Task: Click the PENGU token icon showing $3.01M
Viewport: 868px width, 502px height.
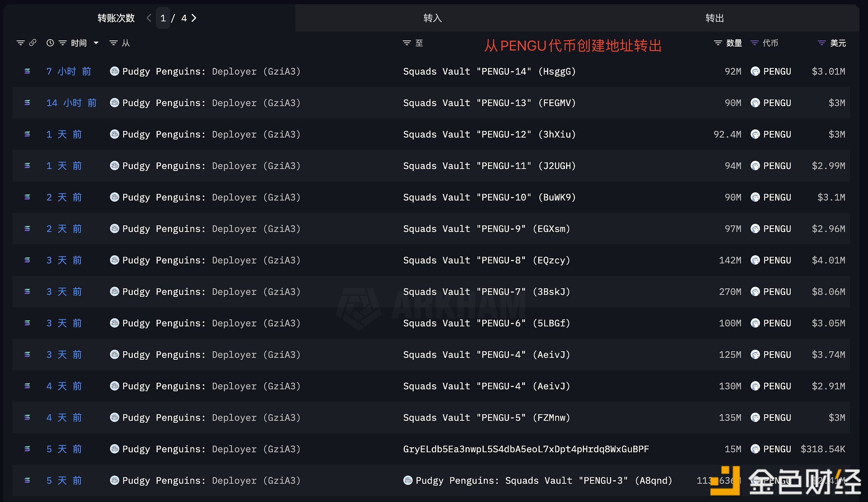Action: [x=755, y=71]
